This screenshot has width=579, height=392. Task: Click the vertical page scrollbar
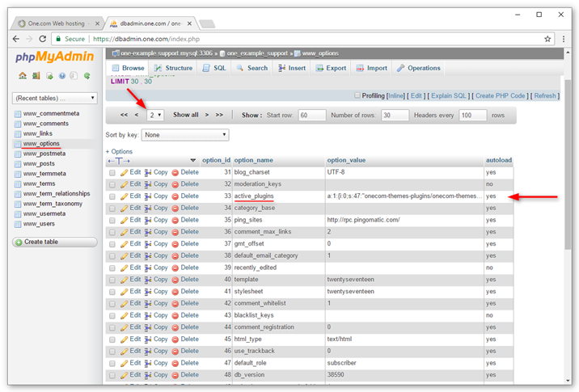568,162
